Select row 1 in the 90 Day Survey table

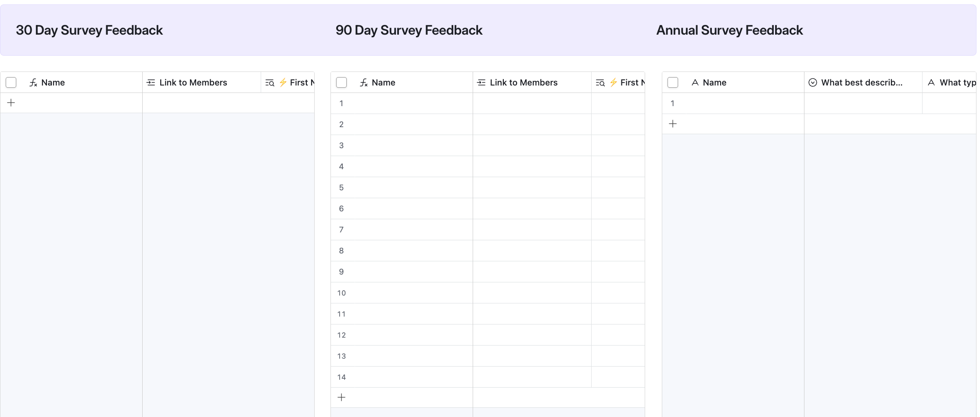(341, 103)
